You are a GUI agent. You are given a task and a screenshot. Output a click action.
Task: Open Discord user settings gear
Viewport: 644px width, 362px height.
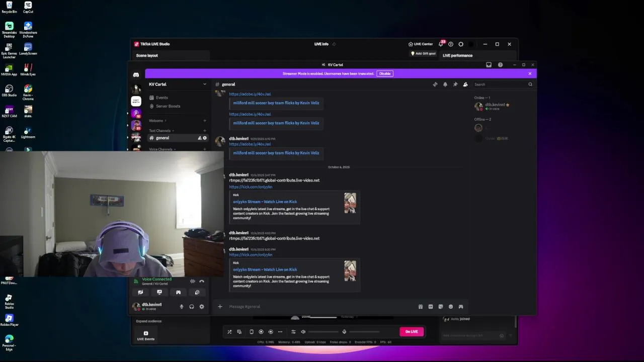202,307
